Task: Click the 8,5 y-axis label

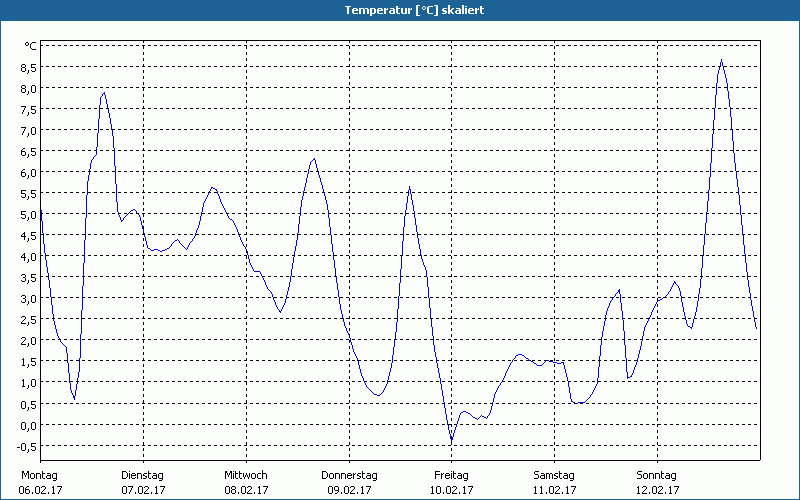Action: pyautogui.click(x=28, y=67)
